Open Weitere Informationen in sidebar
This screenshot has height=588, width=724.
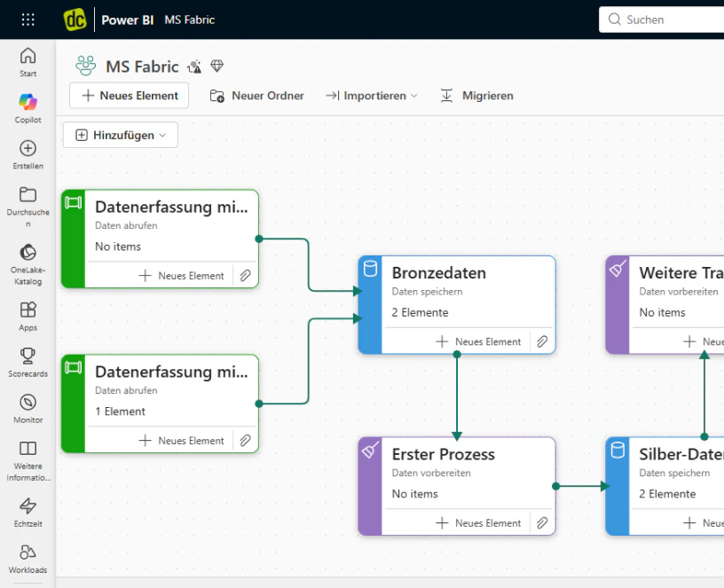[28, 460]
